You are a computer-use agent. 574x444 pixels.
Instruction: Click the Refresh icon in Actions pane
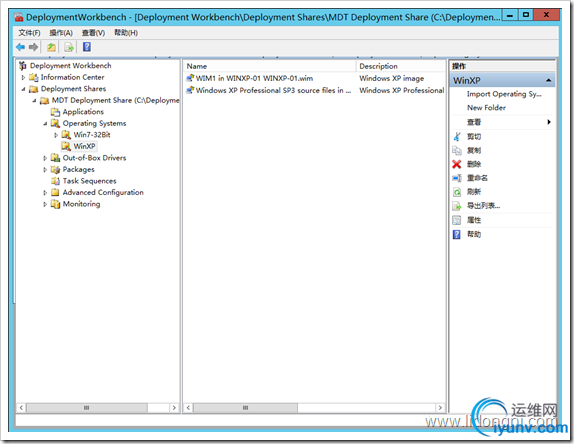click(x=457, y=192)
